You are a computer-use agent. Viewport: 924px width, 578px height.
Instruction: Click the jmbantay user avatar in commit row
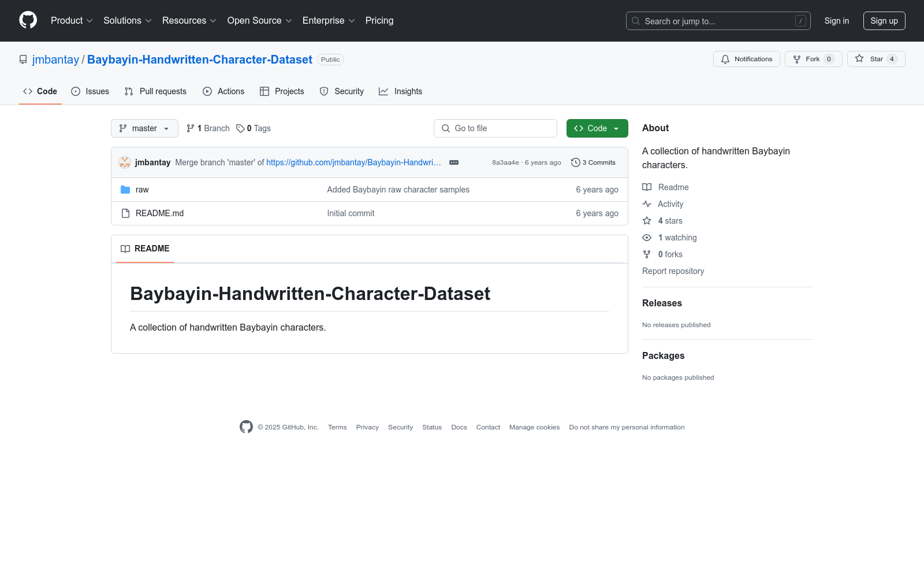click(x=125, y=162)
